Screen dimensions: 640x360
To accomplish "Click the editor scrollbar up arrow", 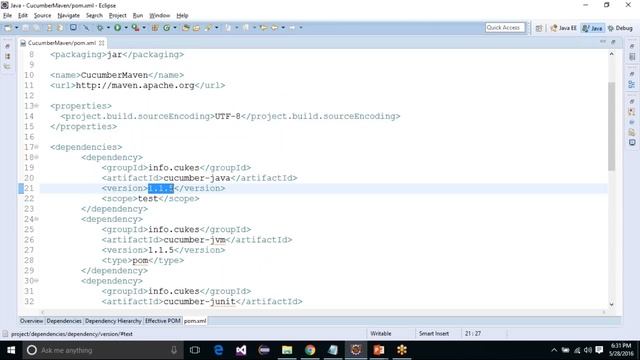I will 611,54.
